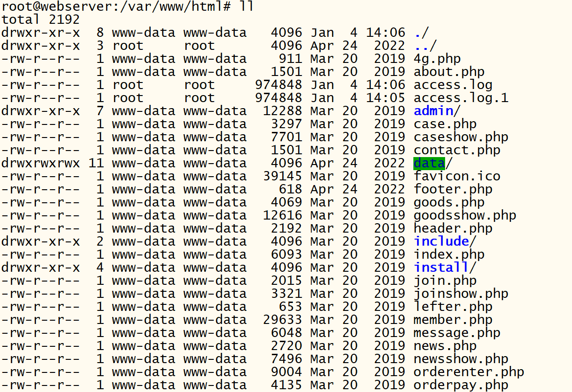The image size is (572, 392).
Task: Select the about.php filename
Action: tap(449, 72)
